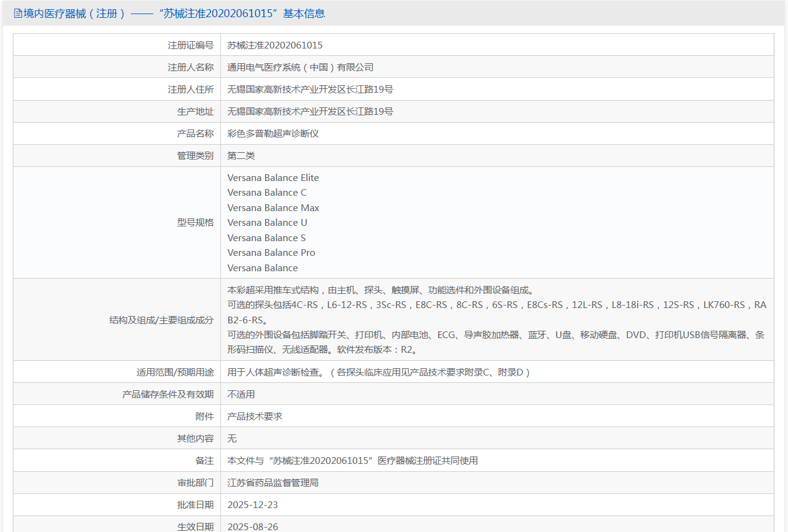Select the 附件 label

[204, 416]
